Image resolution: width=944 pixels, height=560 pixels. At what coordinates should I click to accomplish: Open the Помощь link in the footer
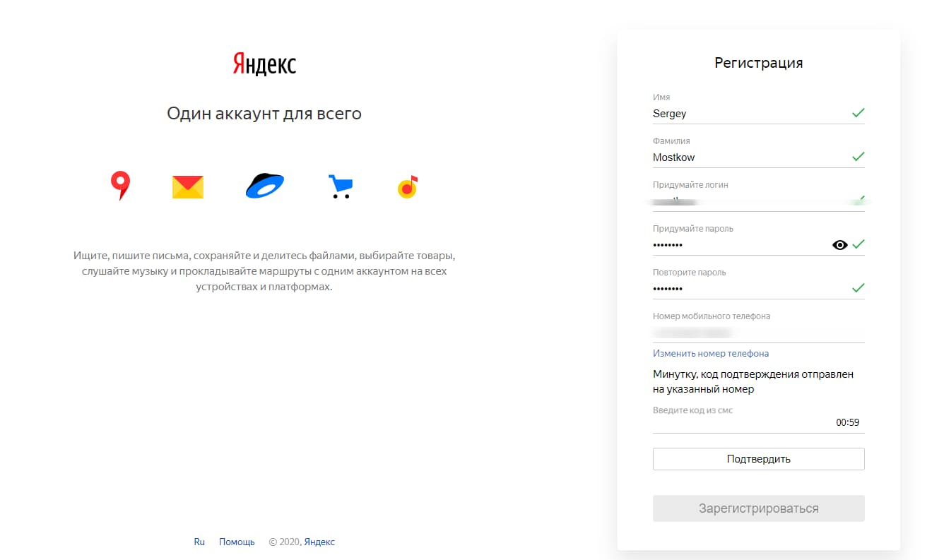(x=237, y=542)
